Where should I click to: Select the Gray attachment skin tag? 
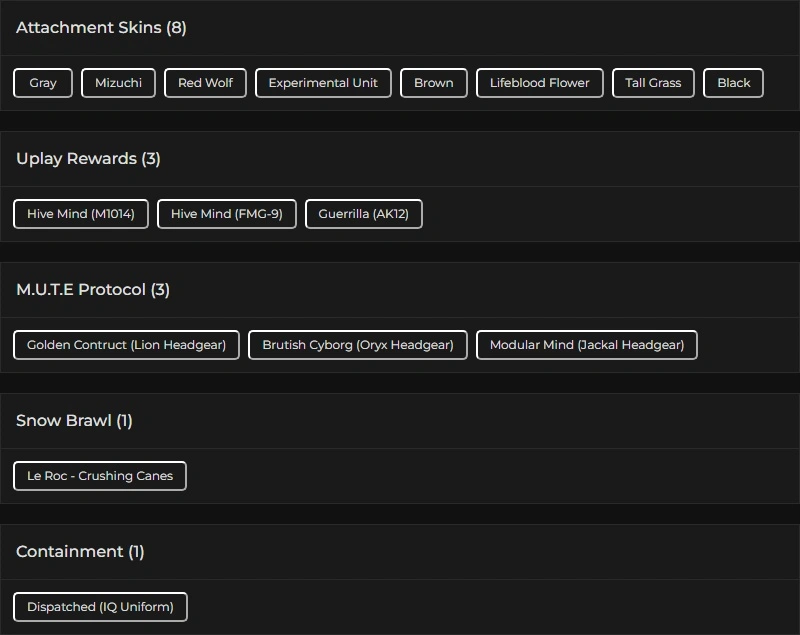(43, 83)
